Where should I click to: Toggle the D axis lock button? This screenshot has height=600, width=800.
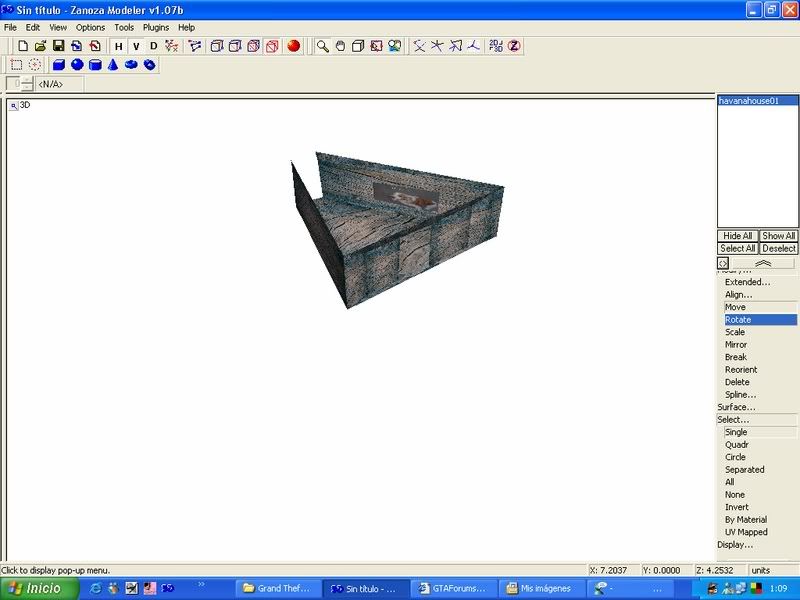(x=153, y=46)
